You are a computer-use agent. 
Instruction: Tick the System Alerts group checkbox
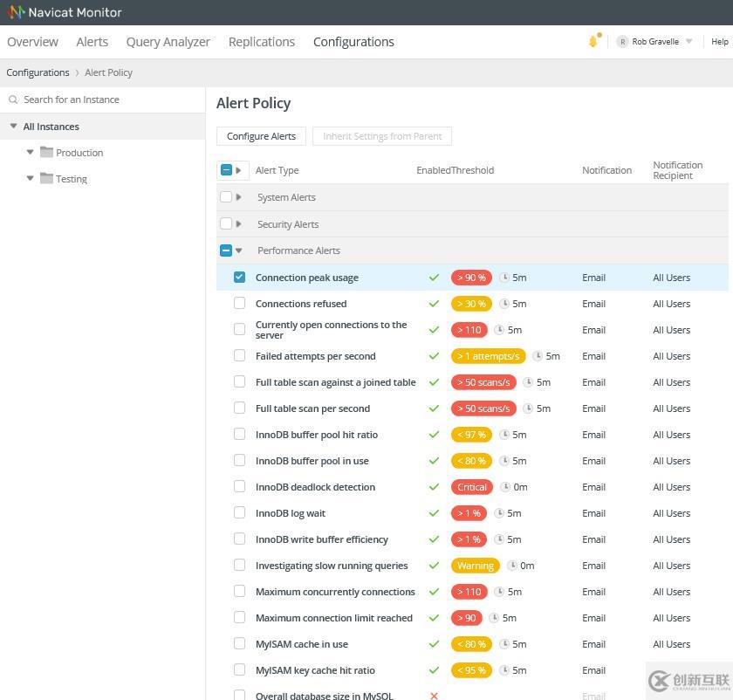[x=226, y=197]
